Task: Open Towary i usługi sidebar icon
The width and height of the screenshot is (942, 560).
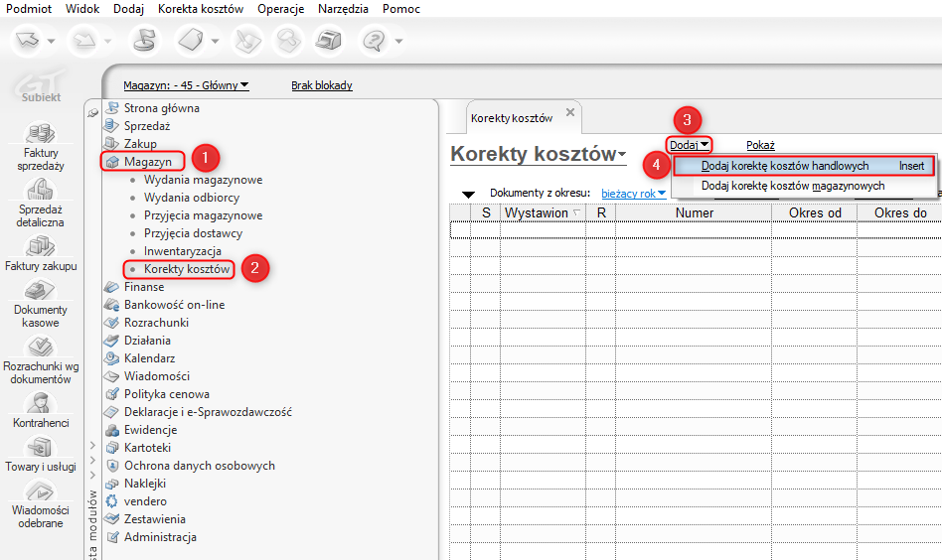Action: 41,455
